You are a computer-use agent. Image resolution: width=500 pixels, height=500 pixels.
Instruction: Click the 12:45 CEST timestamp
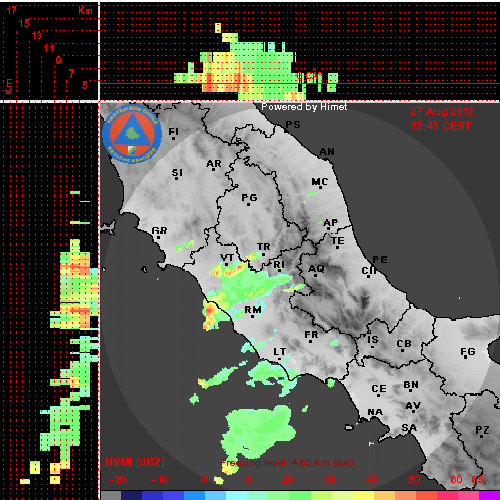click(x=441, y=126)
